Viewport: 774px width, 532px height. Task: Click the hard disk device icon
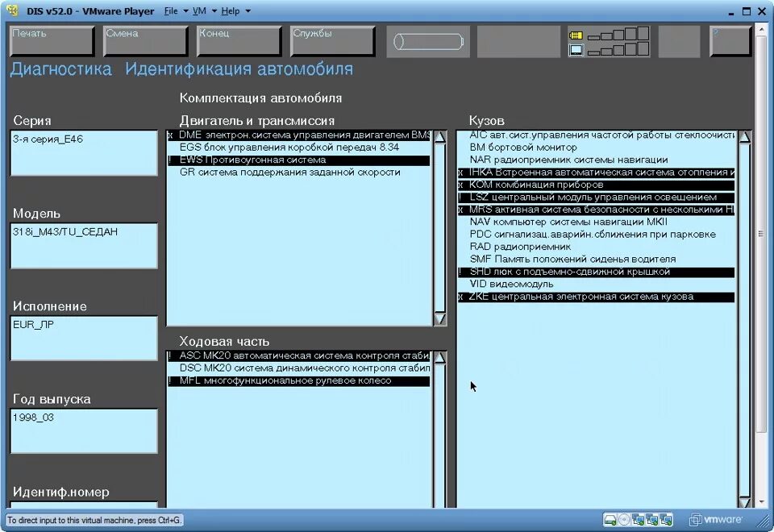610,520
